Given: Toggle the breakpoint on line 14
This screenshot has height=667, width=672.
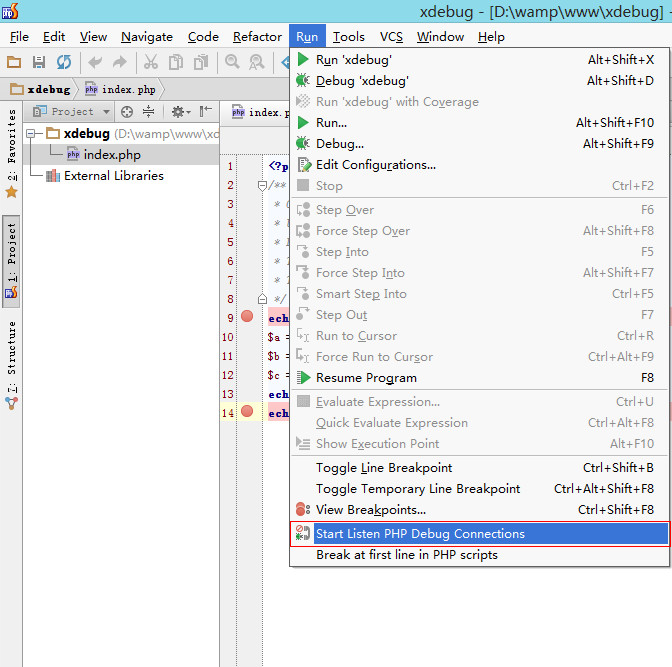Looking at the screenshot, I should (x=247, y=412).
